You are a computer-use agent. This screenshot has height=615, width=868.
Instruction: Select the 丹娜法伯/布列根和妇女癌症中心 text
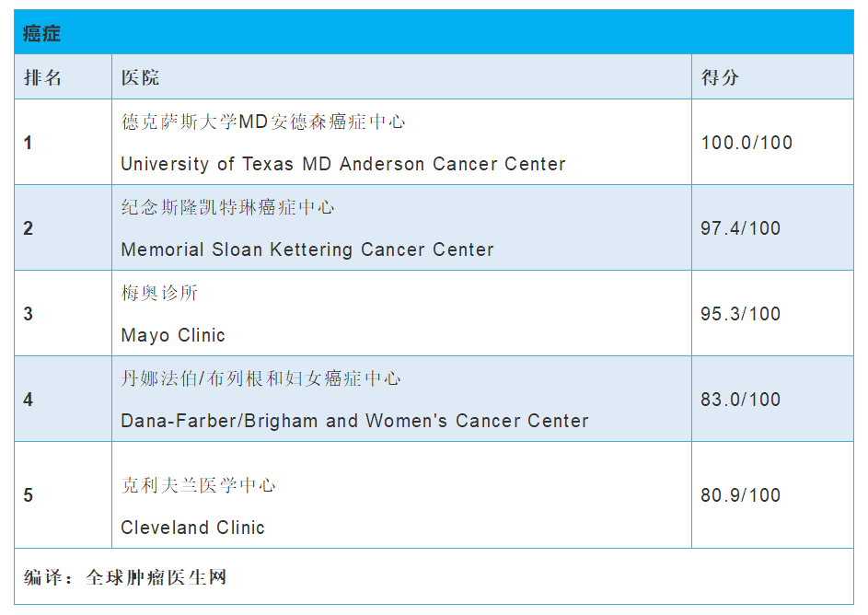(x=260, y=379)
